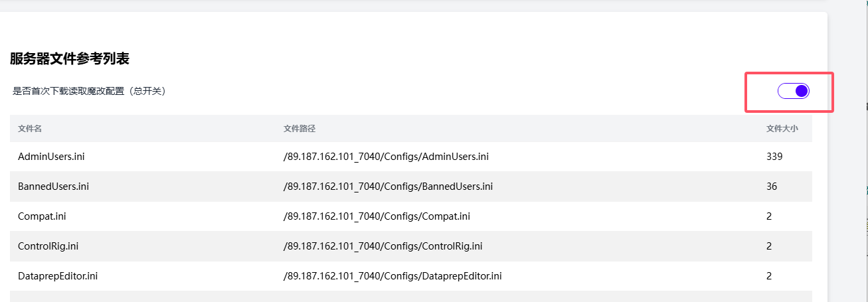Select the AdminUsers.ini file name
This screenshot has width=868, height=302.
(51, 157)
